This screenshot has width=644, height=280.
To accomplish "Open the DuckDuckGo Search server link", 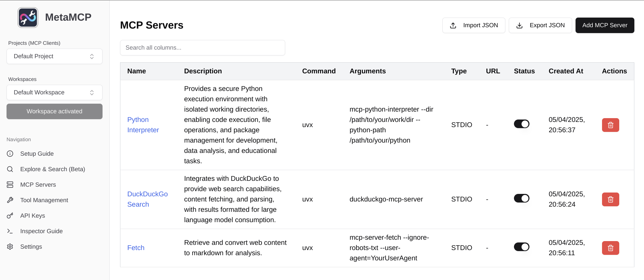I will point(148,199).
